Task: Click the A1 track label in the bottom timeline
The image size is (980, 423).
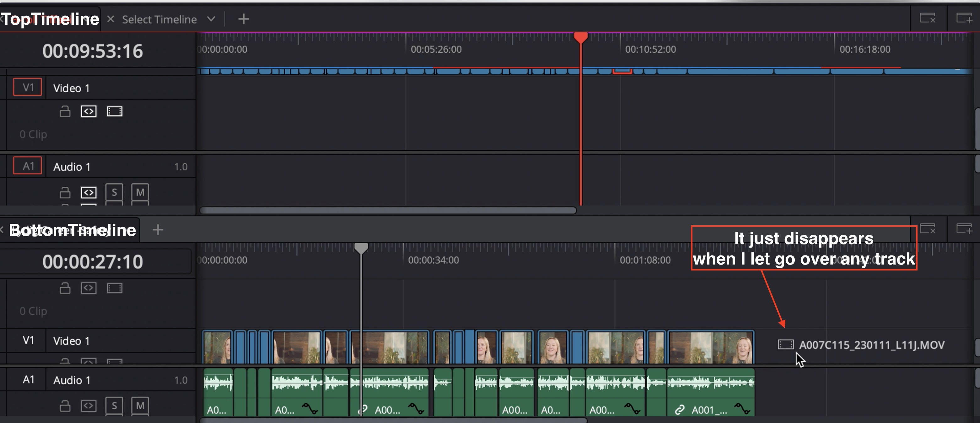Action: click(x=29, y=379)
